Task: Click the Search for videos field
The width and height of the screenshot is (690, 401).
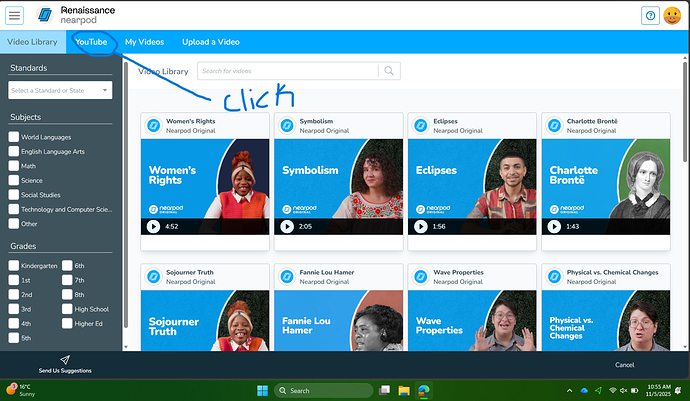Action: click(x=288, y=71)
